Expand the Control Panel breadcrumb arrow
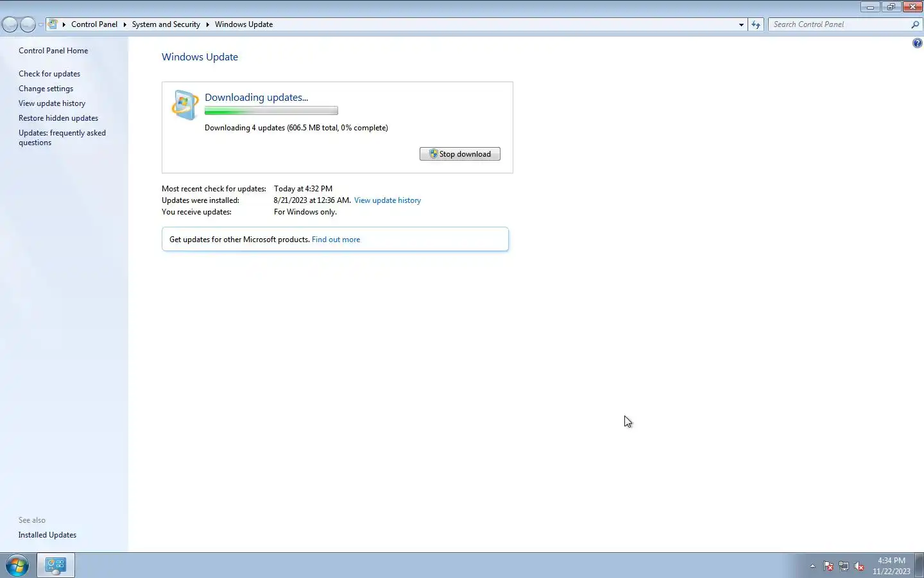Viewport: 924px width, 578px height. pyautogui.click(x=124, y=24)
